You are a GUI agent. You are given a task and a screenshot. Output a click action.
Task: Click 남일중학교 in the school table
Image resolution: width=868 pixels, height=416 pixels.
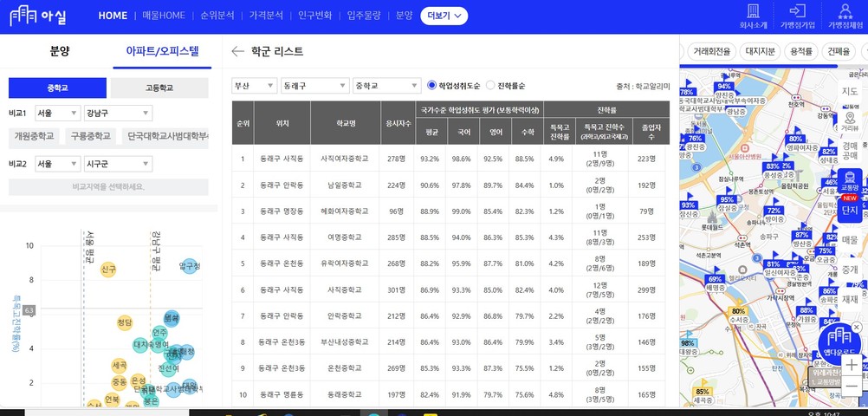point(344,185)
